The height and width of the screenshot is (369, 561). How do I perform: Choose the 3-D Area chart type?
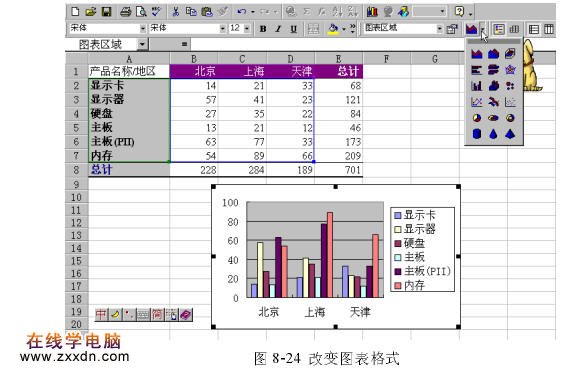click(493, 54)
